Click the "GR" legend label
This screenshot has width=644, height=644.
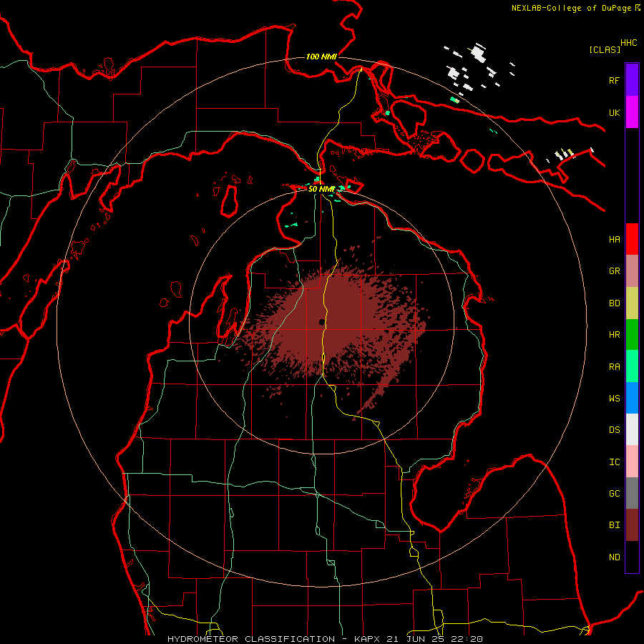[x=614, y=271]
